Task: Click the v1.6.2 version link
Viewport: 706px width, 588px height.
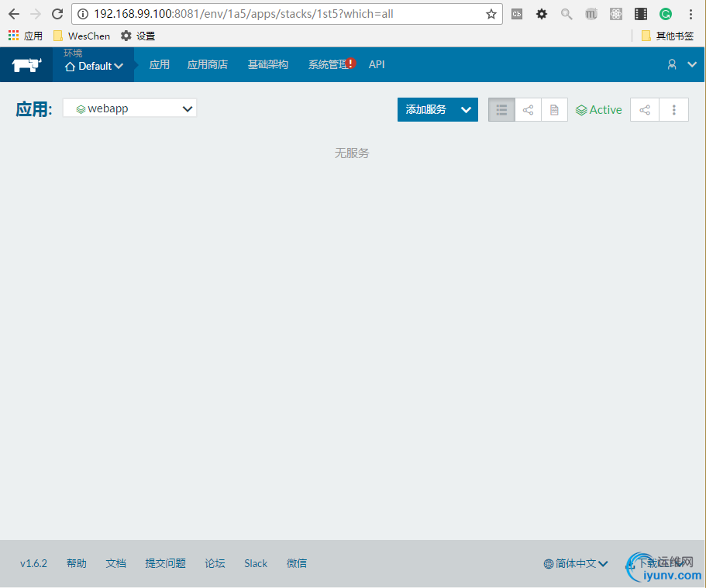Action: 34,563
